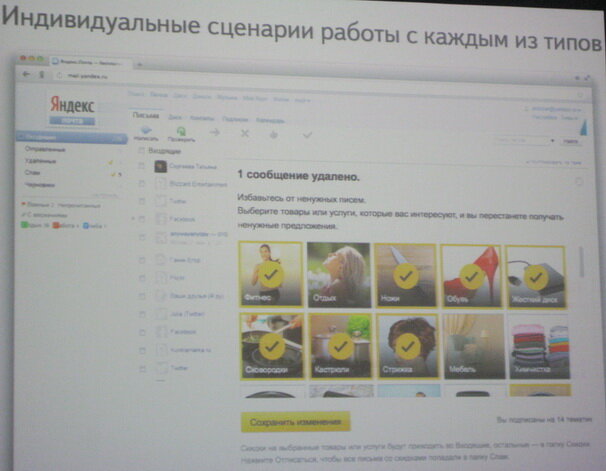Toggle the Стрижка category tile
The height and width of the screenshot is (471, 606).
(x=407, y=346)
